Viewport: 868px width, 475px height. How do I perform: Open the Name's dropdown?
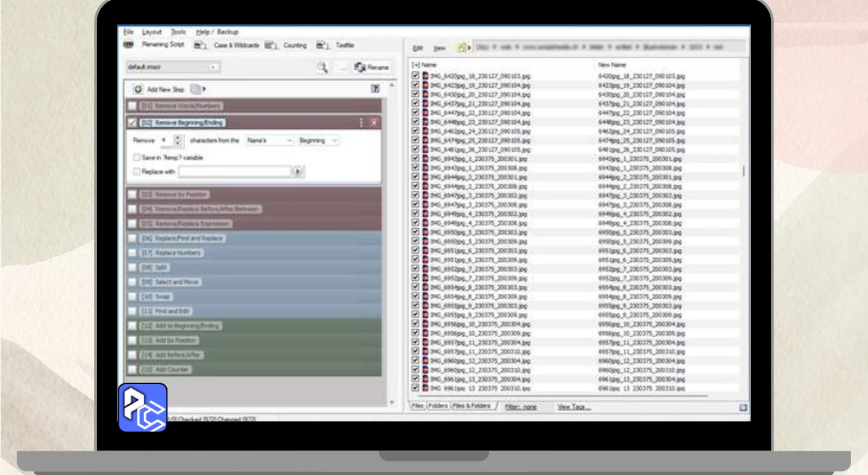click(269, 140)
